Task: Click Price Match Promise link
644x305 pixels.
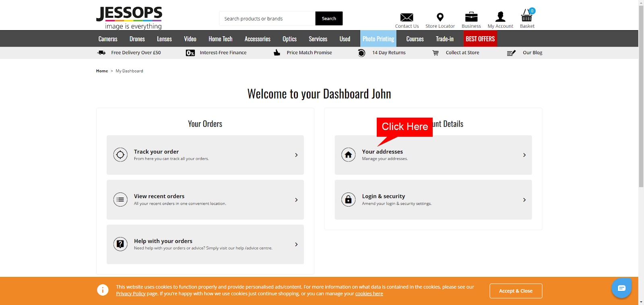Action: tap(309, 53)
